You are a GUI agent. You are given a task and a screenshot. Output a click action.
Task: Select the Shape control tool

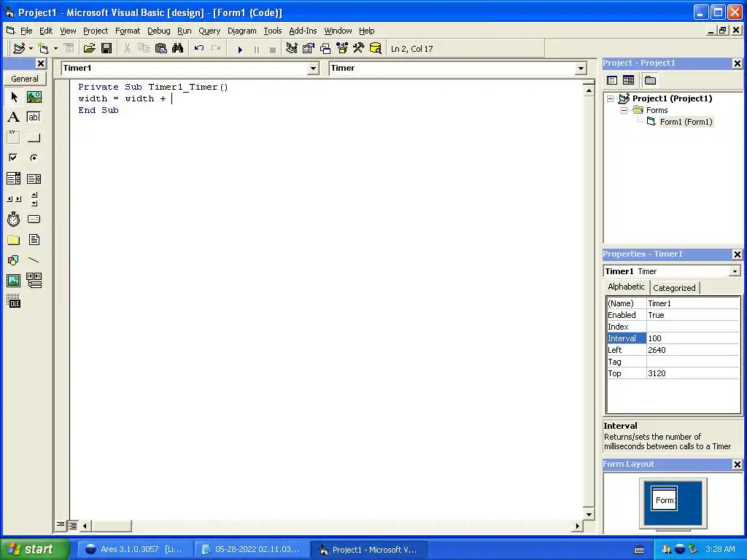tap(14, 260)
